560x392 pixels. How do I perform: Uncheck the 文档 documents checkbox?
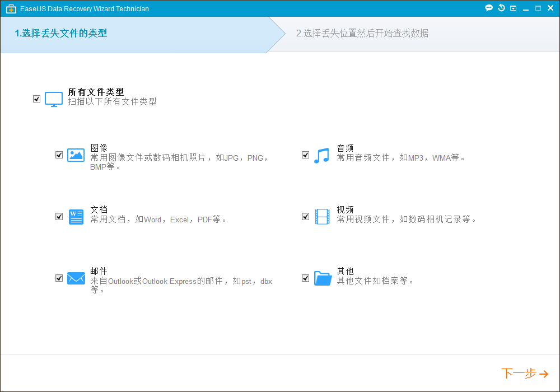point(59,217)
